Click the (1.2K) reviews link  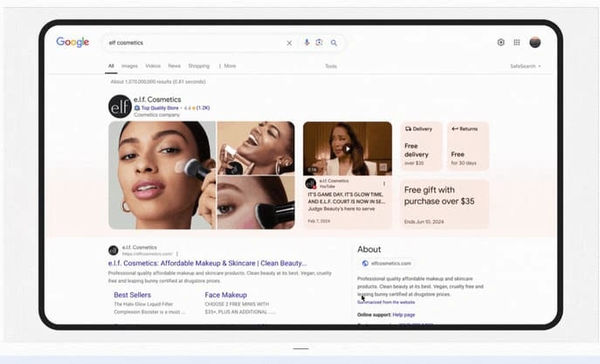[x=203, y=108]
